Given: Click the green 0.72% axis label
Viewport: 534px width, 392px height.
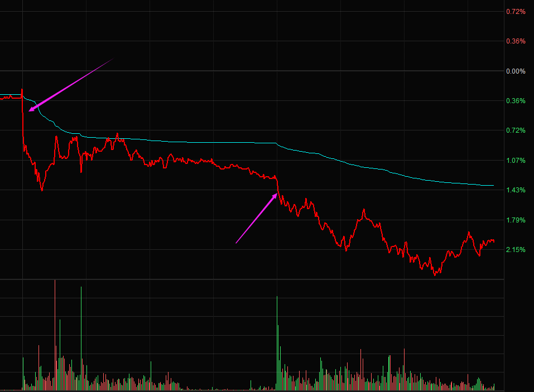Looking at the screenshot, I should click(x=516, y=130).
